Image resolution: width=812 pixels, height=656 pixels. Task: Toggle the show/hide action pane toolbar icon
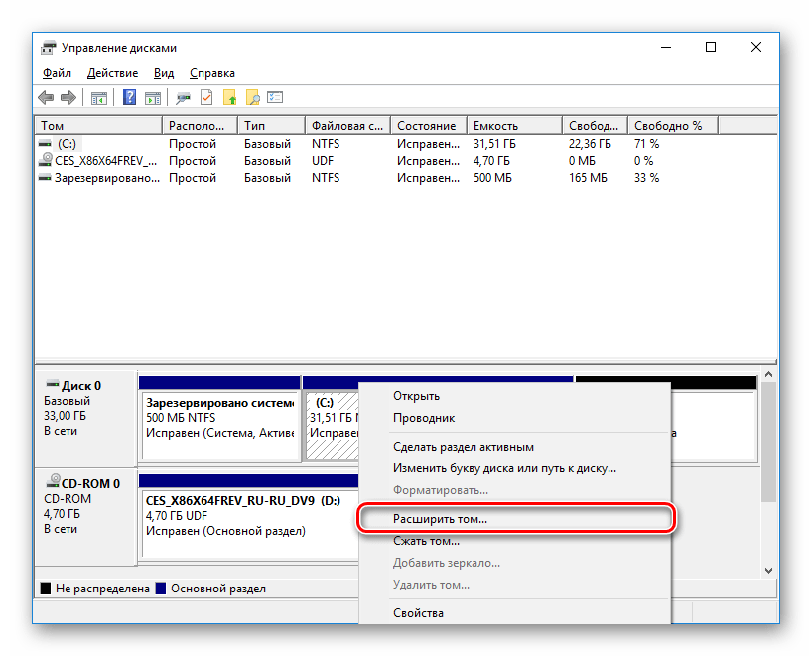click(153, 97)
